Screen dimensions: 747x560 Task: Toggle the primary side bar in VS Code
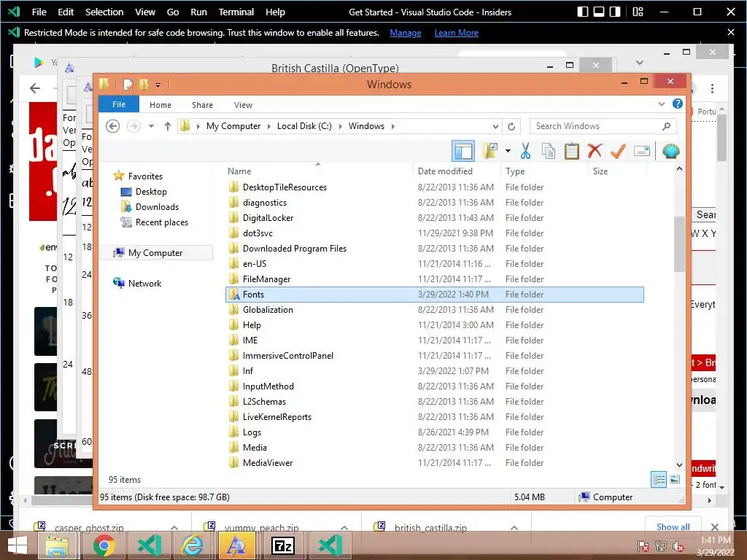tap(583, 12)
